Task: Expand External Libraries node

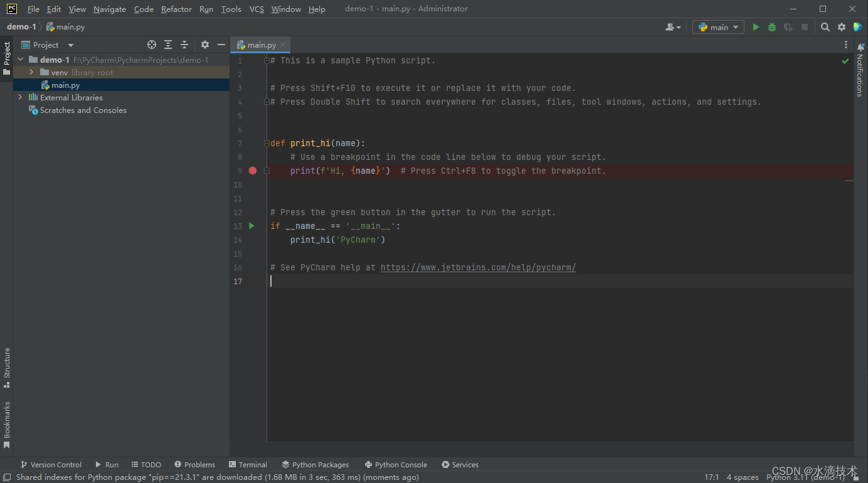Action: (x=20, y=97)
